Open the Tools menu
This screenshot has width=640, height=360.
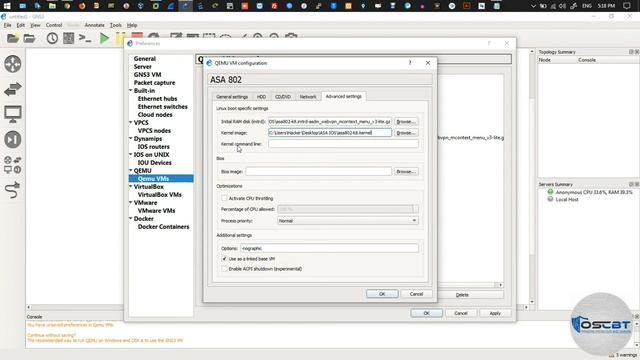(116, 25)
